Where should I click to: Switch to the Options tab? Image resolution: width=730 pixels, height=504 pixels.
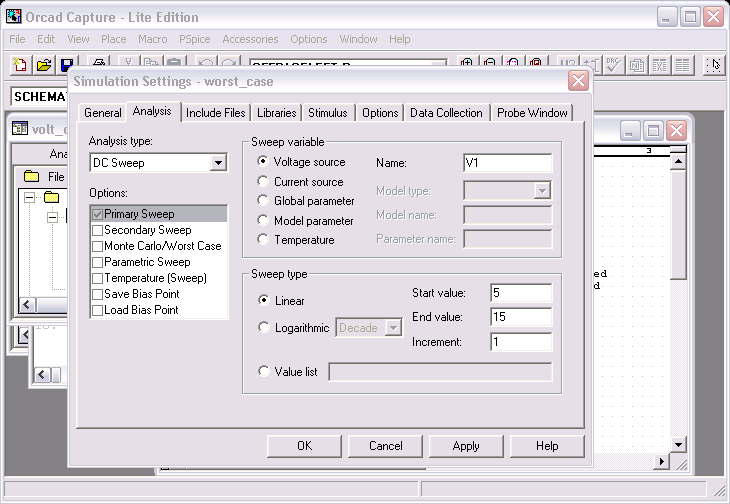tap(380, 113)
